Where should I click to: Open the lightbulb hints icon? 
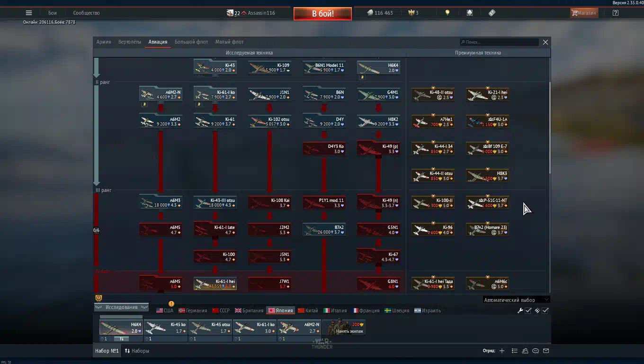447,13
